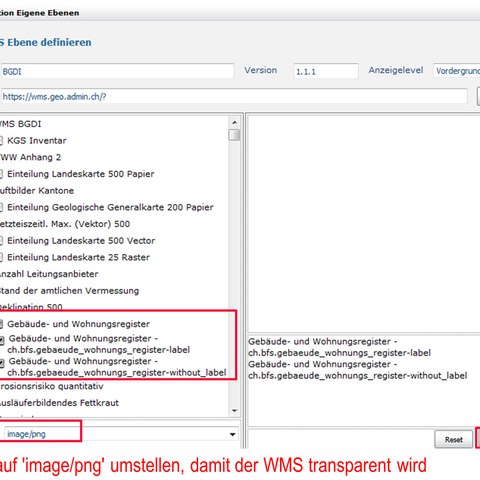This screenshot has height=480, width=480.
Task: Select the Luftbilder Kantone entry
Action: click(37, 191)
